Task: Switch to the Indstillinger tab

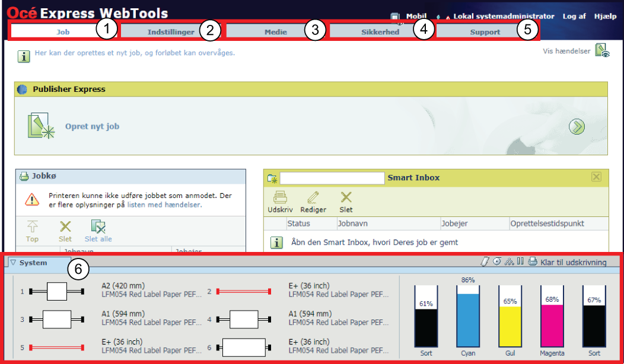Action: 171,32
